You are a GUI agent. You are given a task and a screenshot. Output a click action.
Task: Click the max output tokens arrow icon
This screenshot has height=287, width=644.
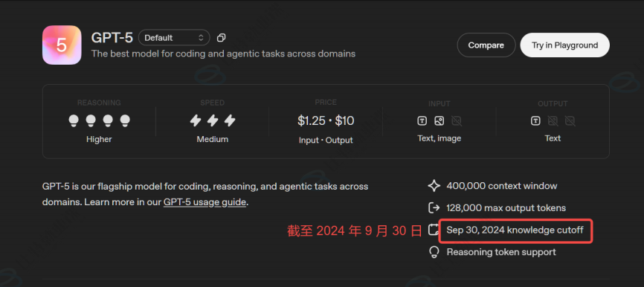pyautogui.click(x=434, y=207)
